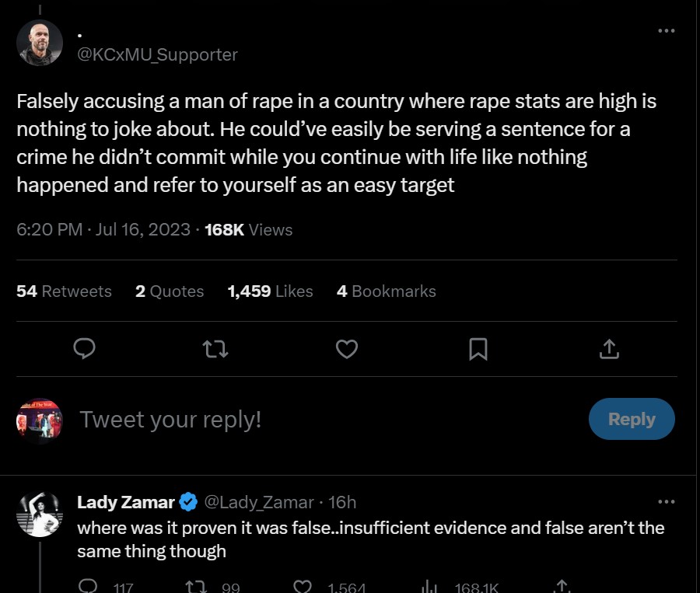Retweet Lady Zamar's reply
Screen dimensions: 700x593
195,587
